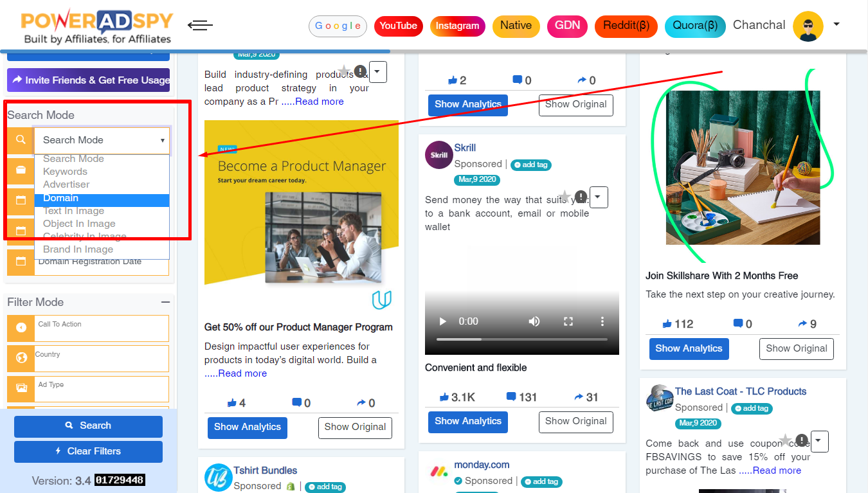Expand the user account dropdown arrow
This screenshot has height=493, width=868.
(836, 24)
